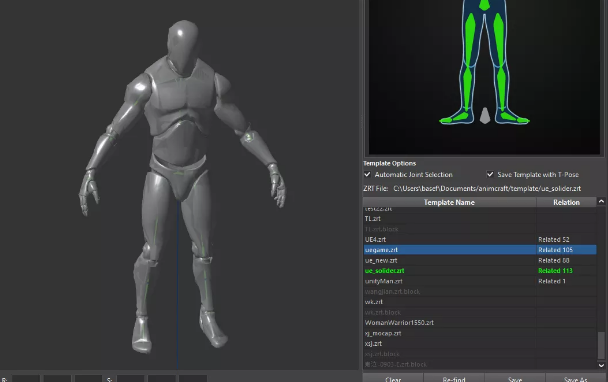The image size is (608, 382).
Task: Select the xsj.zrt template
Action: click(480, 344)
